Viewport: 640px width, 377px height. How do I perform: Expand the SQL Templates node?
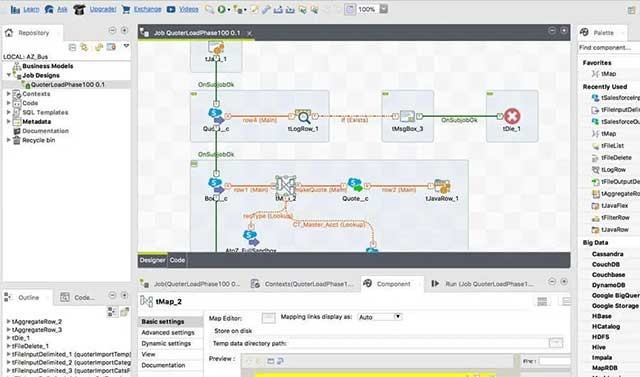pos(9,112)
